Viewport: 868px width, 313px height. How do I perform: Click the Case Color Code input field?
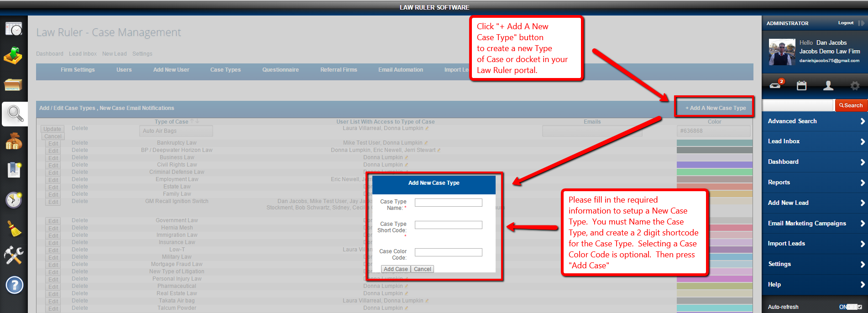448,252
